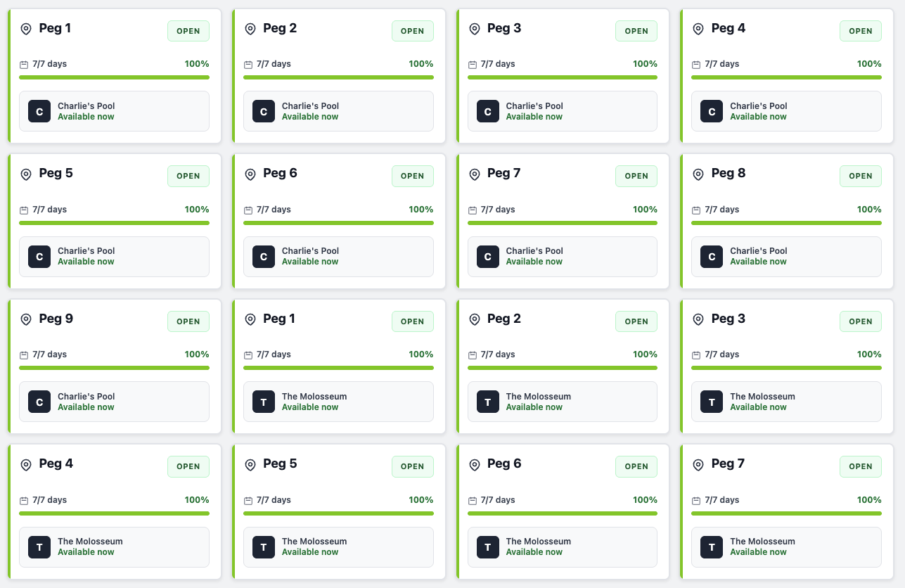Click the C avatar icon on Charlie's Pool Peg 1
Screen dimensions: 905x588
pos(39,111)
